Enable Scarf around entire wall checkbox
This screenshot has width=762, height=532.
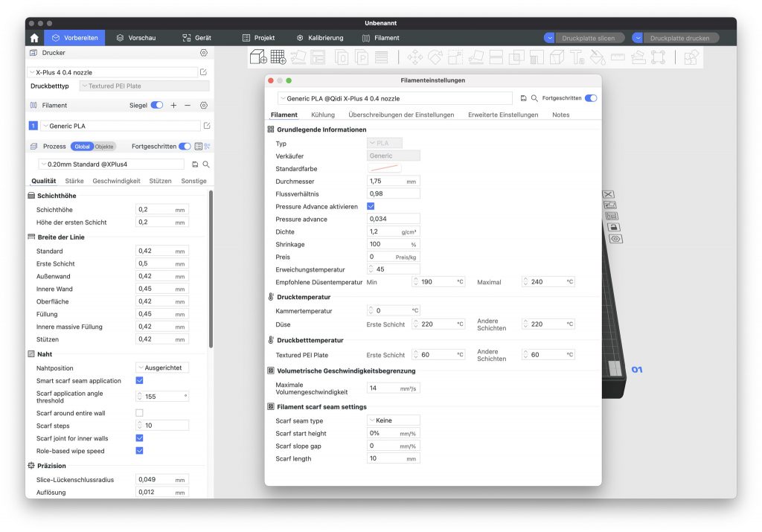[139, 412]
